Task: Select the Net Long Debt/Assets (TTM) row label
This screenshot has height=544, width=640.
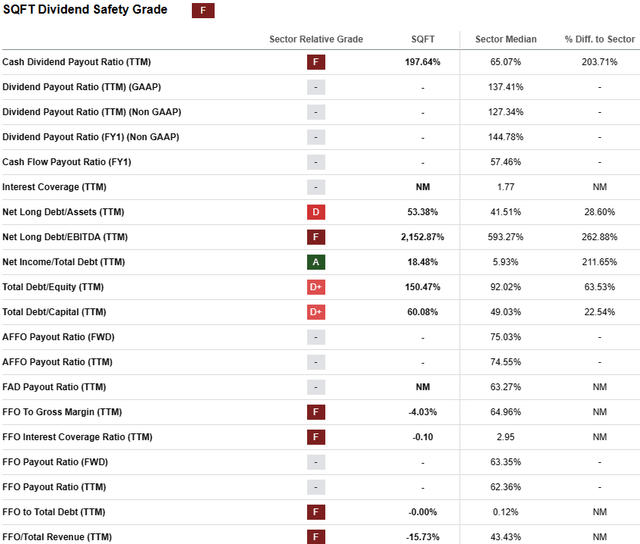Action: click(x=63, y=212)
